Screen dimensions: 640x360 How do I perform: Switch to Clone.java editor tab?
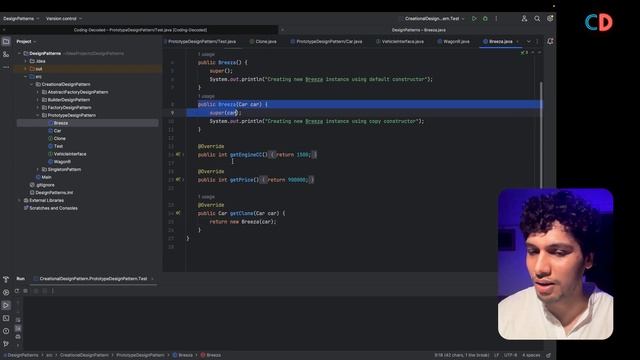263,41
